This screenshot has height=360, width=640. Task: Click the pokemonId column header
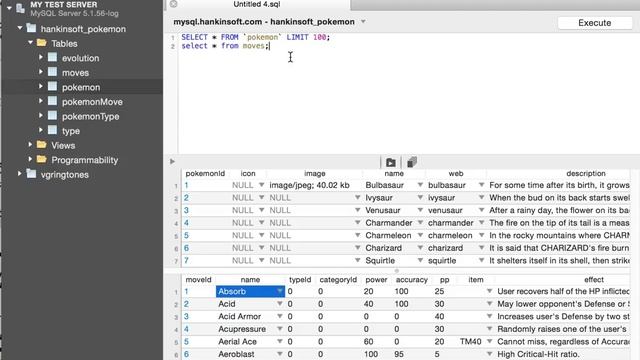point(205,173)
